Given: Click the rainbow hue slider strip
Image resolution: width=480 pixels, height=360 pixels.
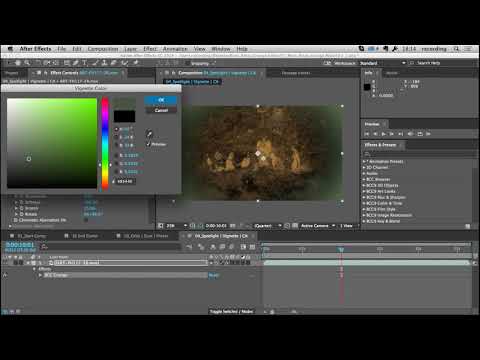Looking at the screenshot, I should tap(105, 143).
